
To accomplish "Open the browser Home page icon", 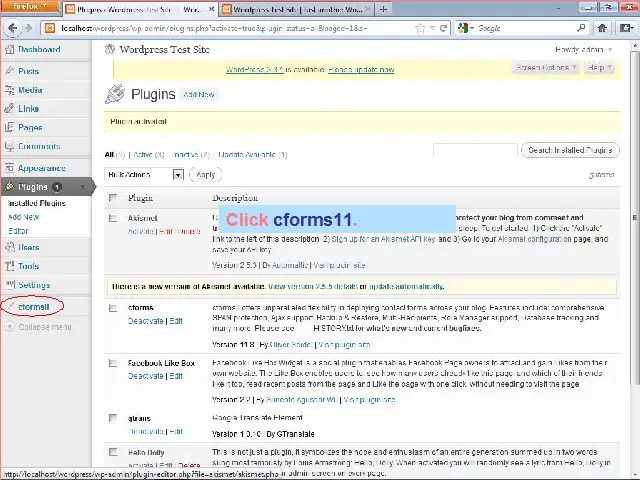I will click(602, 28).
